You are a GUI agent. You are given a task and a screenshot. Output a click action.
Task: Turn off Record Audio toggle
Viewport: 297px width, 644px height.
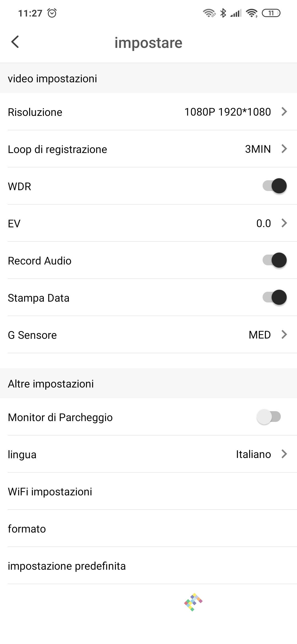pyautogui.click(x=275, y=260)
